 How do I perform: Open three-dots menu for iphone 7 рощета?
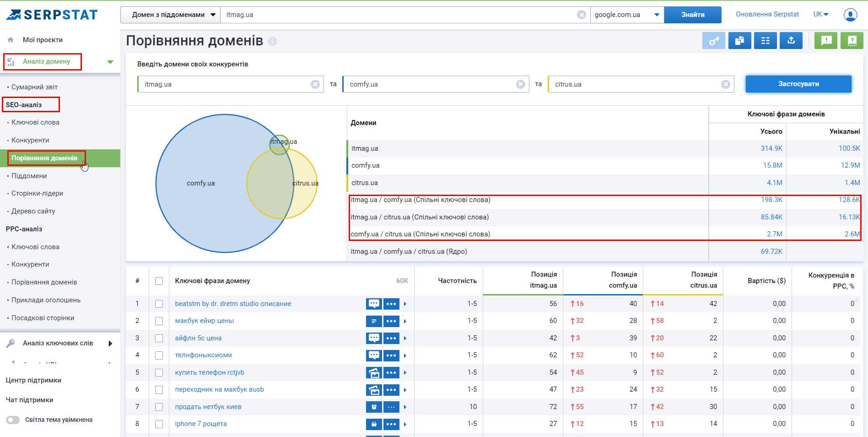coord(391,424)
